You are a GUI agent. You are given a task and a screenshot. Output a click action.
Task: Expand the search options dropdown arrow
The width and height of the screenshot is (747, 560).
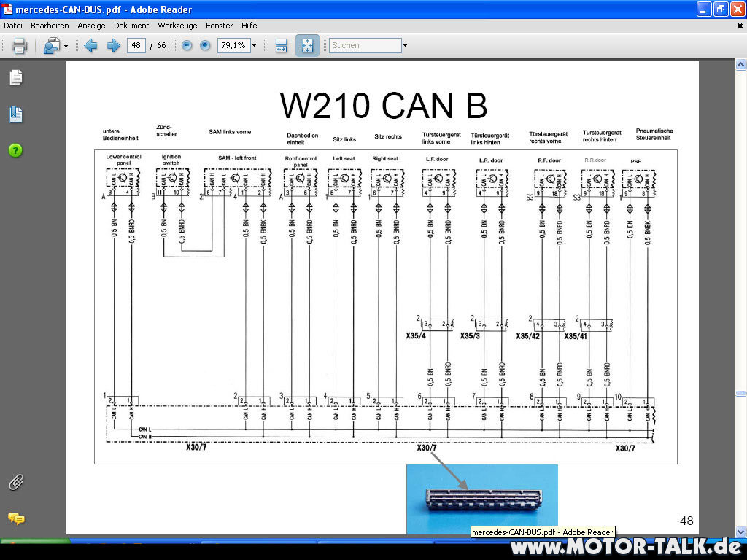click(x=406, y=46)
